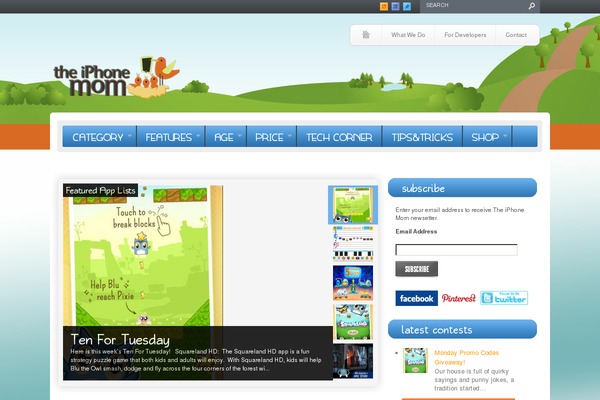
Task: Click the Featured App Lists label
Action: click(x=100, y=190)
